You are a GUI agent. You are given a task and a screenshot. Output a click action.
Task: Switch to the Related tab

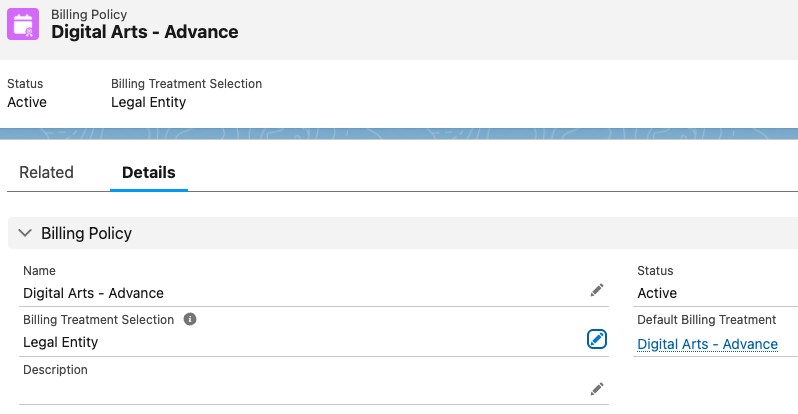coord(46,172)
